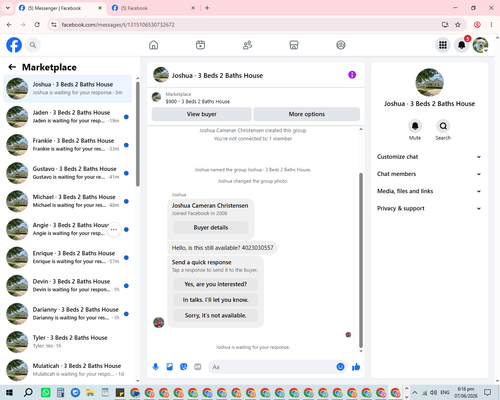The width and height of the screenshot is (500, 400).
Task: Open Gustavo's 3 Beds 2 Baths House chat
Action: point(68,173)
